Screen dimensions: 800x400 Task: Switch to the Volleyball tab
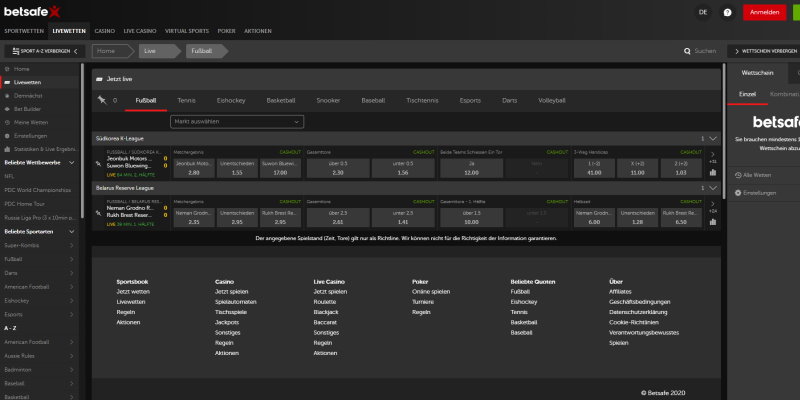point(552,101)
